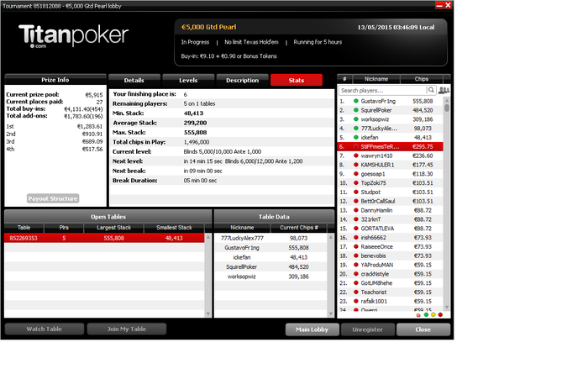Click the €5,000 Gtd Pearl tournament title
This screenshot has width=588, height=374.
(209, 27)
